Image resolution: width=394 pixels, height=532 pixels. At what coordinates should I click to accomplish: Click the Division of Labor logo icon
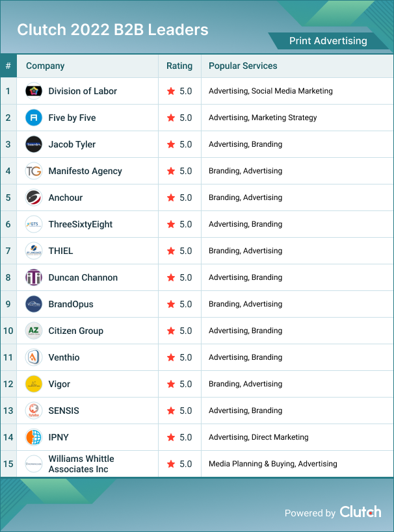tap(34, 91)
